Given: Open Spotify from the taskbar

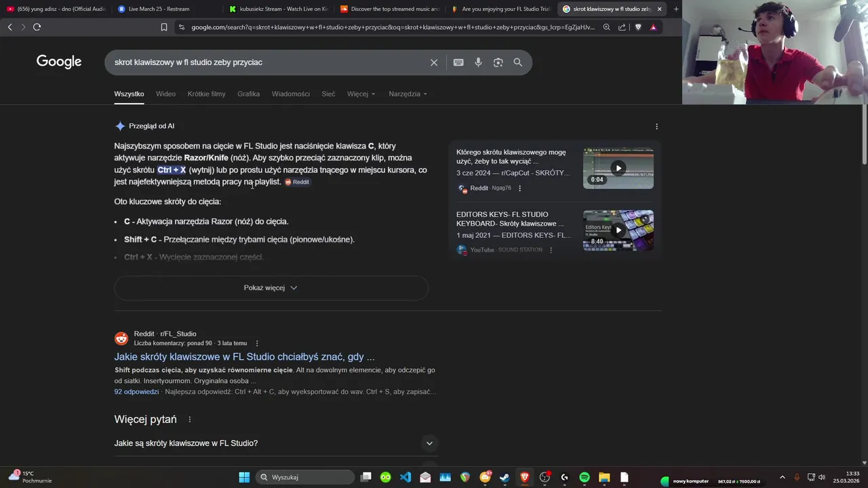Looking at the screenshot, I should [x=585, y=477].
